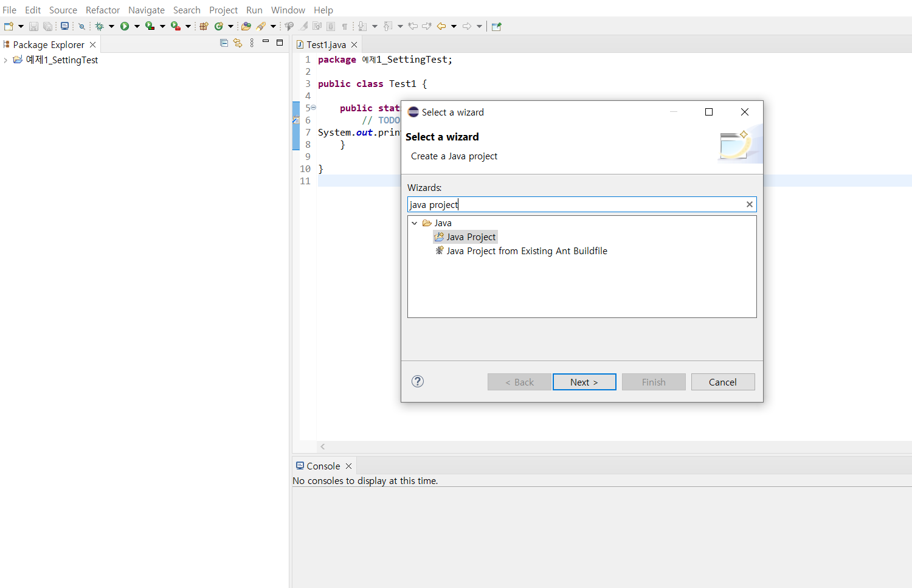
Task: Jump to Last Edit Location icon
Action: (413, 26)
